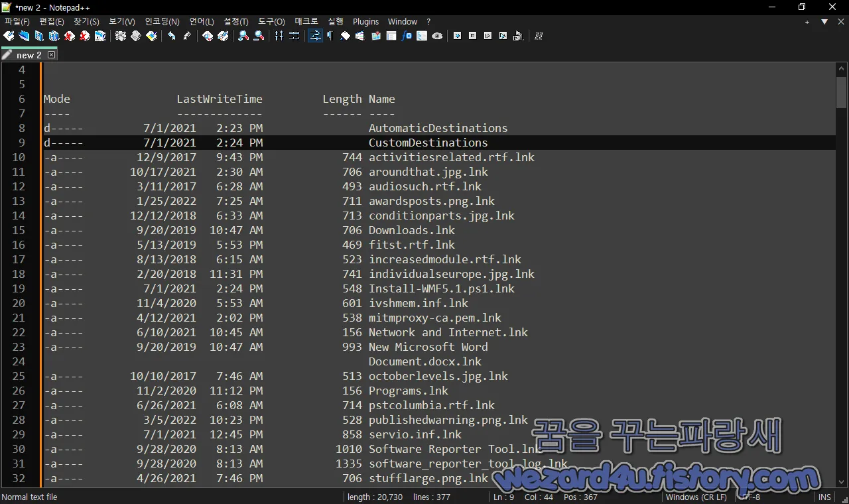Open Folder as Workspace icon
Screen dimensions: 849x504
click(422, 36)
